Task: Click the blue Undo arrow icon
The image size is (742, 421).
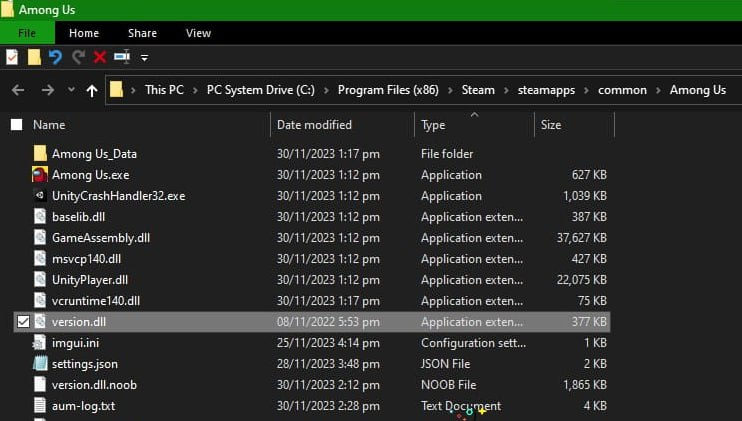Action: (55, 57)
